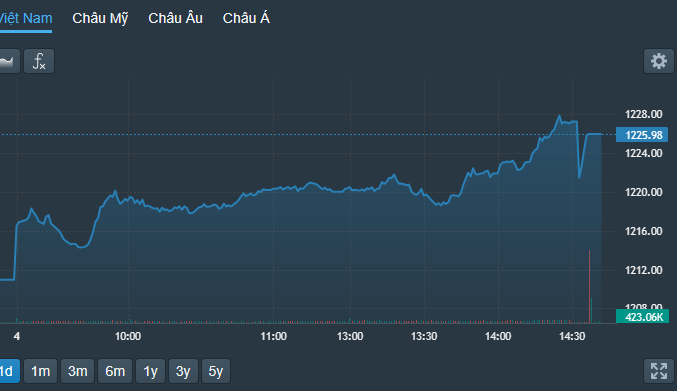Viewport: 677px width, 391px height.
Task: Open the chart settings gear icon
Action: pos(658,61)
